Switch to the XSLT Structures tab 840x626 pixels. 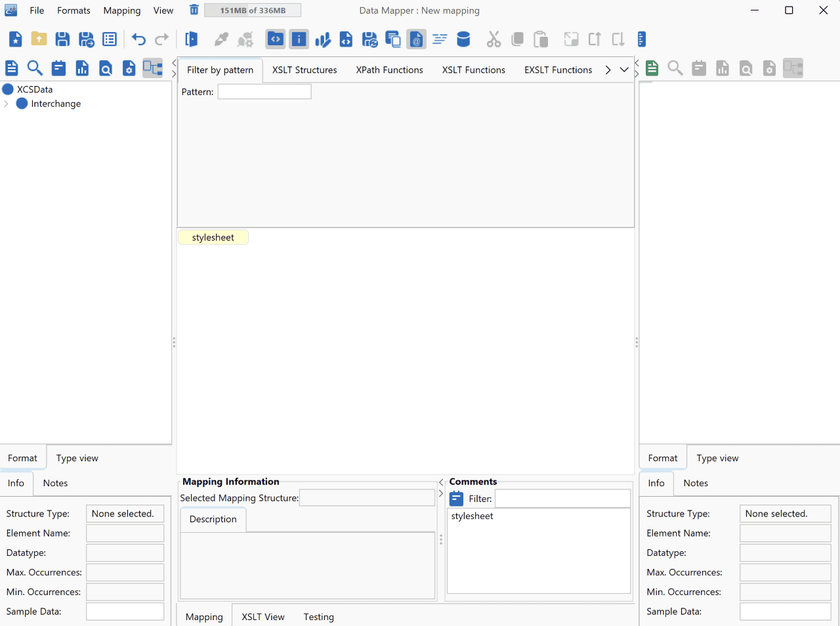click(x=304, y=70)
